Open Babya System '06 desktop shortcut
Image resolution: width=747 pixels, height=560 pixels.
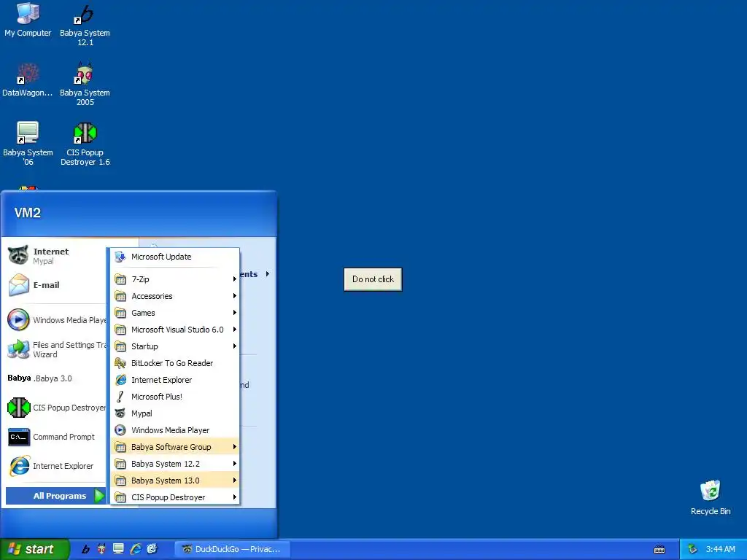click(x=28, y=144)
